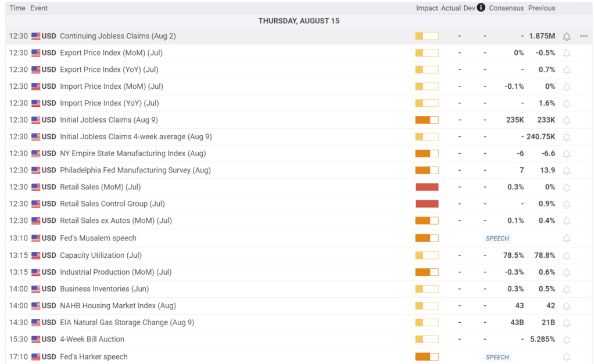The height and width of the screenshot is (364, 595).
Task: Click the Impact column header
Action: click(x=426, y=8)
